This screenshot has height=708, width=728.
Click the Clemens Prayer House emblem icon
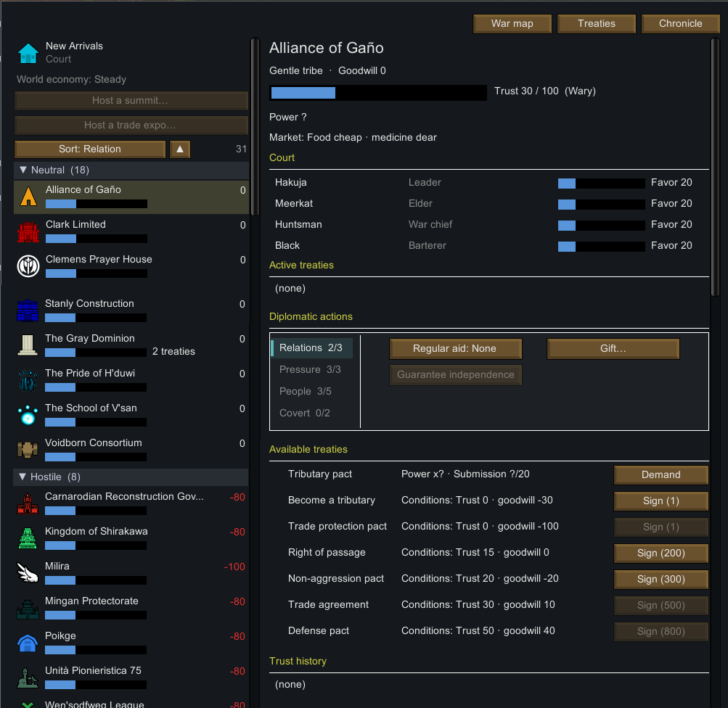click(28, 266)
